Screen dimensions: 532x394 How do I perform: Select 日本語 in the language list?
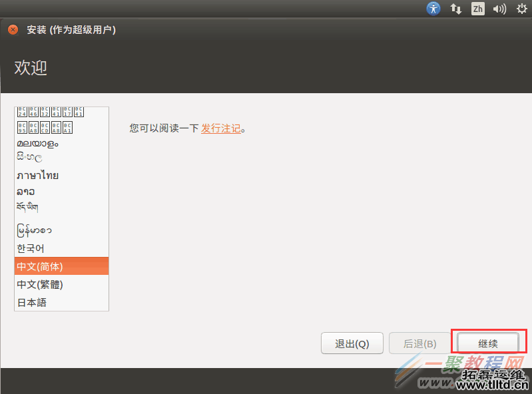coord(61,302)
